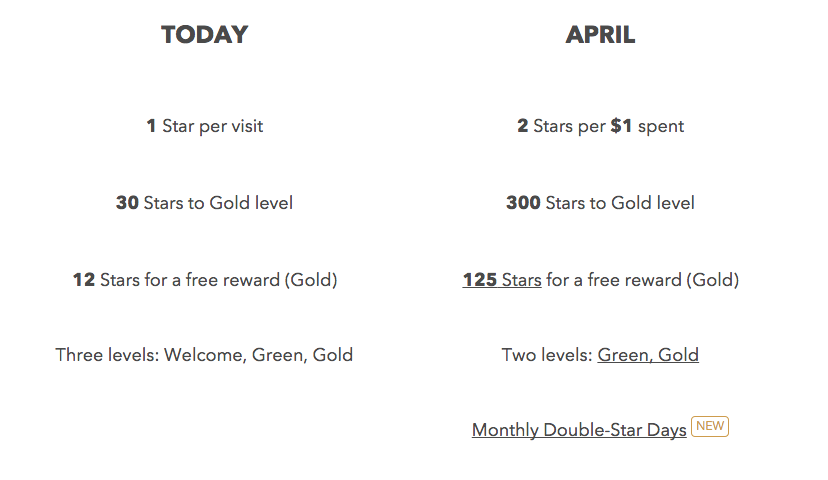Open the 'Green, Gold' levels link
Viewport: 828px width, 480px height.
(x=648, y=355)
